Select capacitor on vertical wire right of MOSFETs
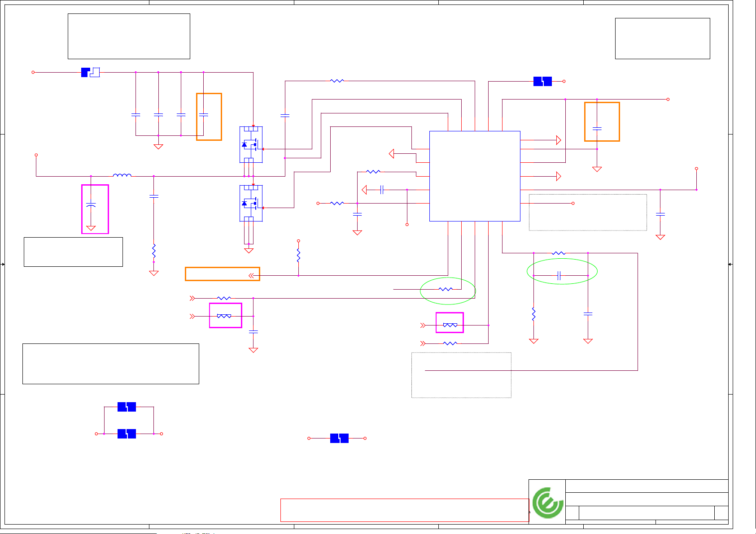Viewport: 756px width, 534px height. pyautogui.click(x=285, y=115)
